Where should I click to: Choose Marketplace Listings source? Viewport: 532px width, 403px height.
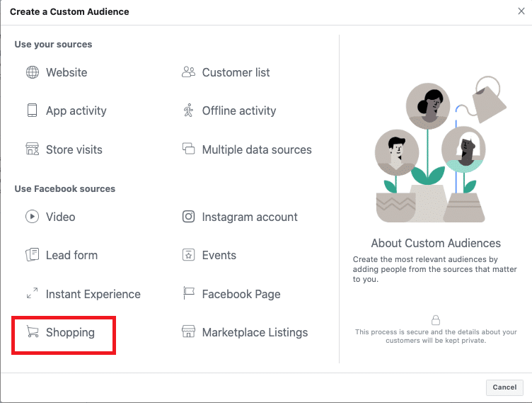click(255, 332)
